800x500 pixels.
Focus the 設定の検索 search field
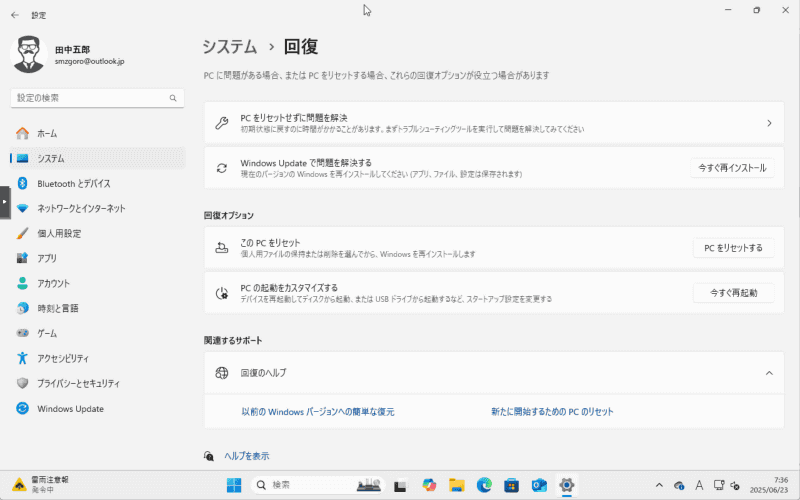click(x=97, y=98)
